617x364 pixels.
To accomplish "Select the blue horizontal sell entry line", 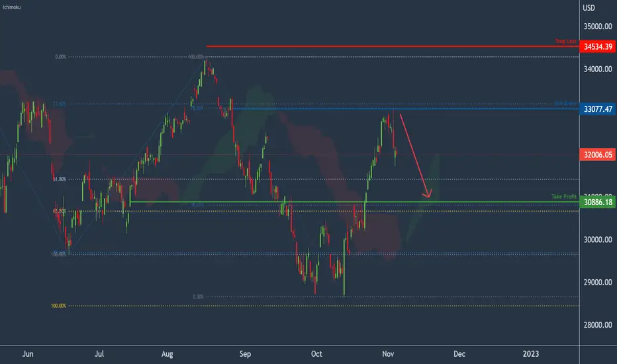I will click(x=406, y=109).
